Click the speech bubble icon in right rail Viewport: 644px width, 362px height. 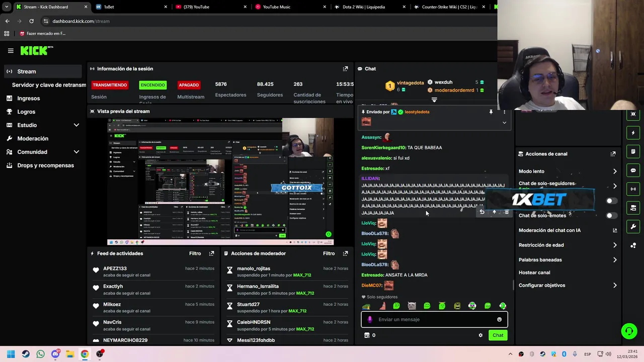[x=633, y=170]
